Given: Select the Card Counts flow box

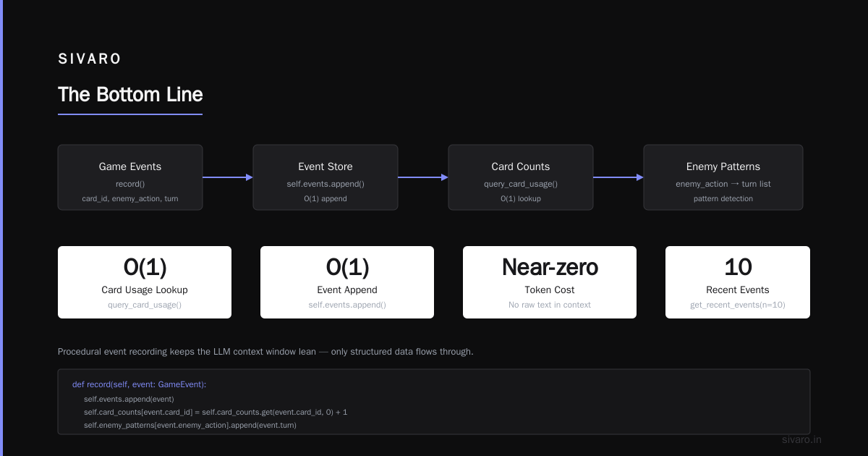Looking at the screenshot, I should pos(521,177).
